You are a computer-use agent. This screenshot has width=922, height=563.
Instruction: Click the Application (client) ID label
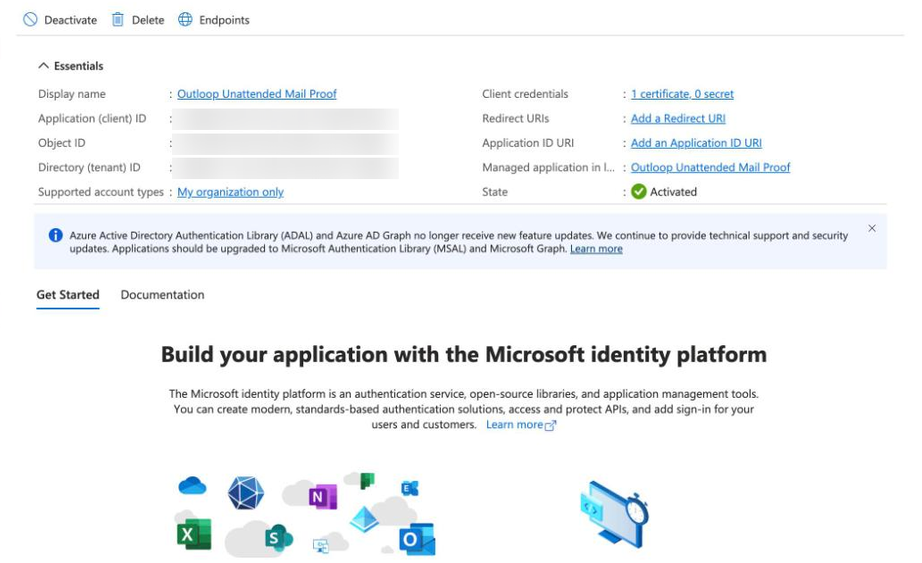click(92, 119)
